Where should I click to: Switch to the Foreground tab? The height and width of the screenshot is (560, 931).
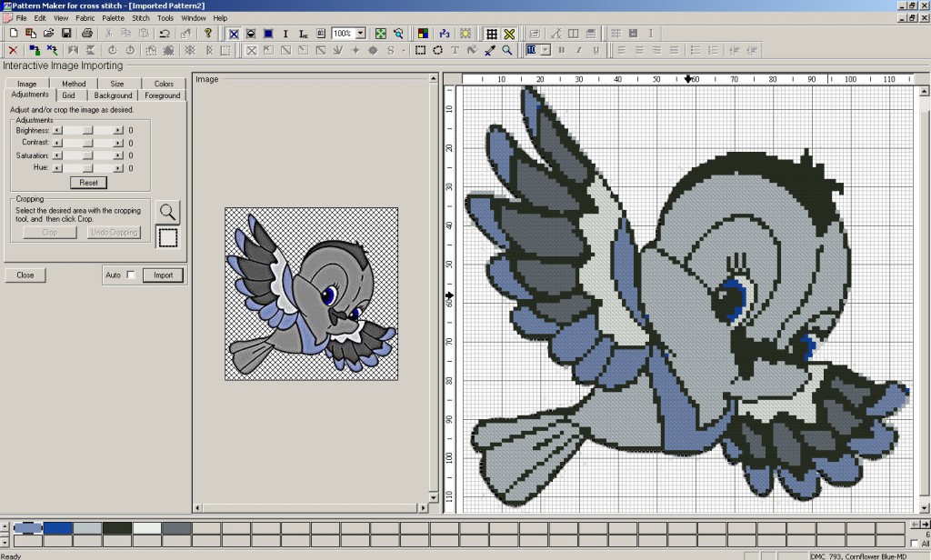162,95
